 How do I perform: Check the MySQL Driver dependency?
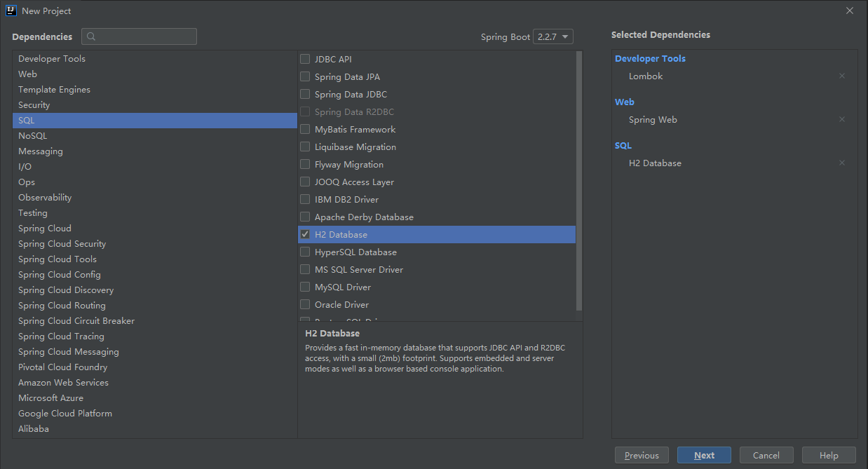(305, 287)
